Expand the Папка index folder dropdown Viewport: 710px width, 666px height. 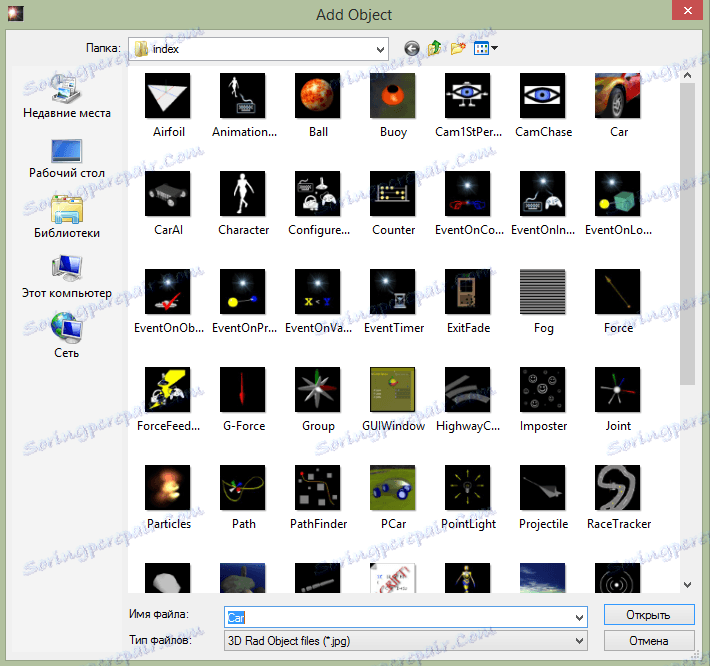pyautogui.click(x=380, y=49)
